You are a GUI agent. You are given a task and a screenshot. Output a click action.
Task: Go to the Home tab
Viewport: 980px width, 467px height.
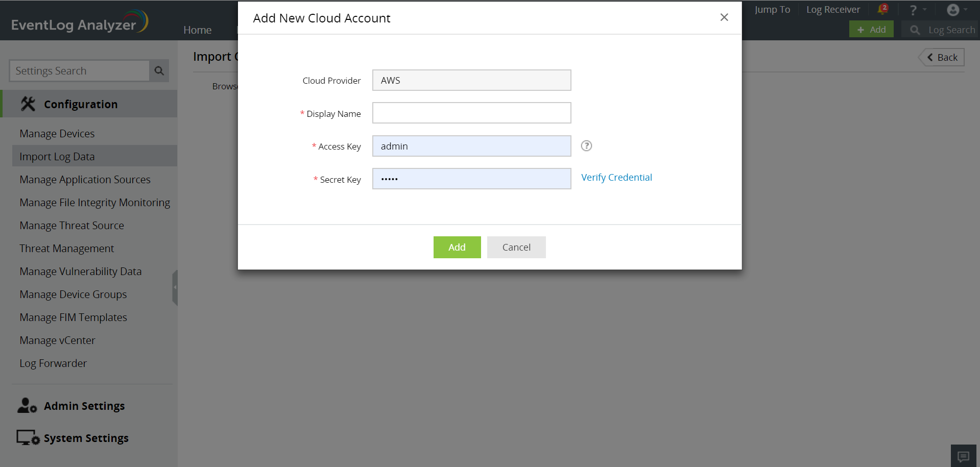point(197,30)
